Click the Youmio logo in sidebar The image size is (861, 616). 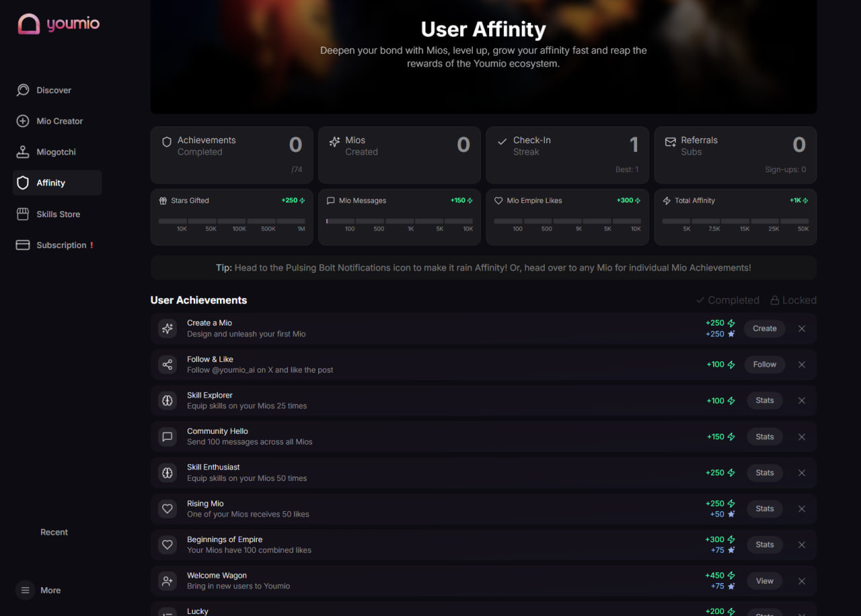click(59, 24)
